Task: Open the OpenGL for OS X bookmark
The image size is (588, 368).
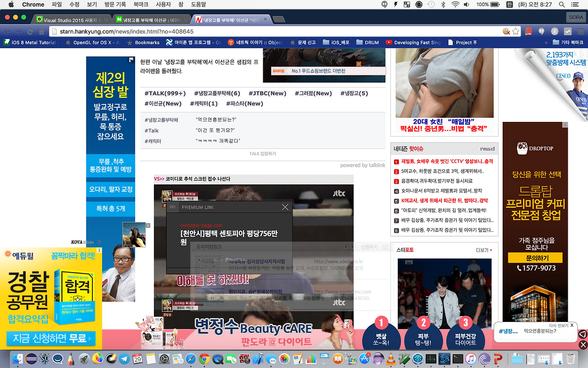Action: click(x=93, y=42)
